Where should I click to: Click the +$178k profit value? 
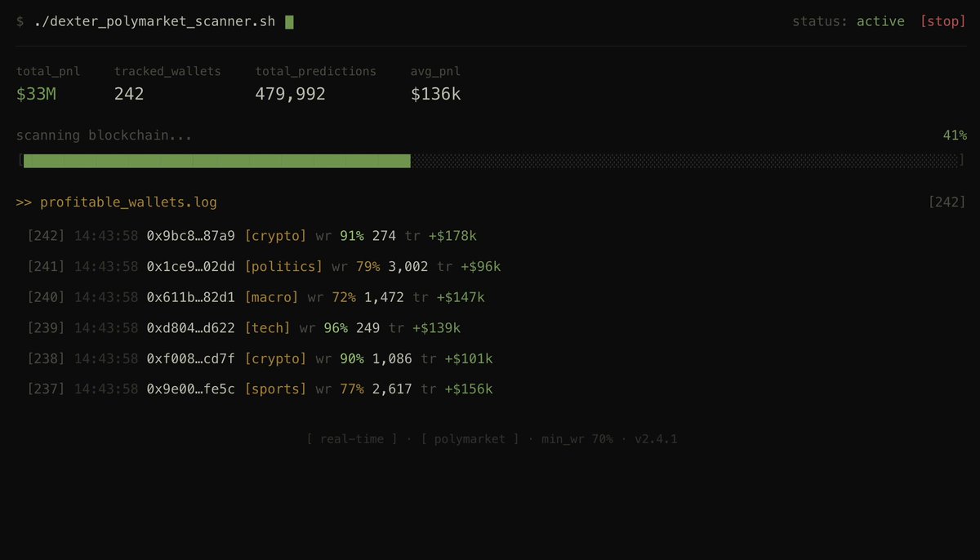point(452,236)
